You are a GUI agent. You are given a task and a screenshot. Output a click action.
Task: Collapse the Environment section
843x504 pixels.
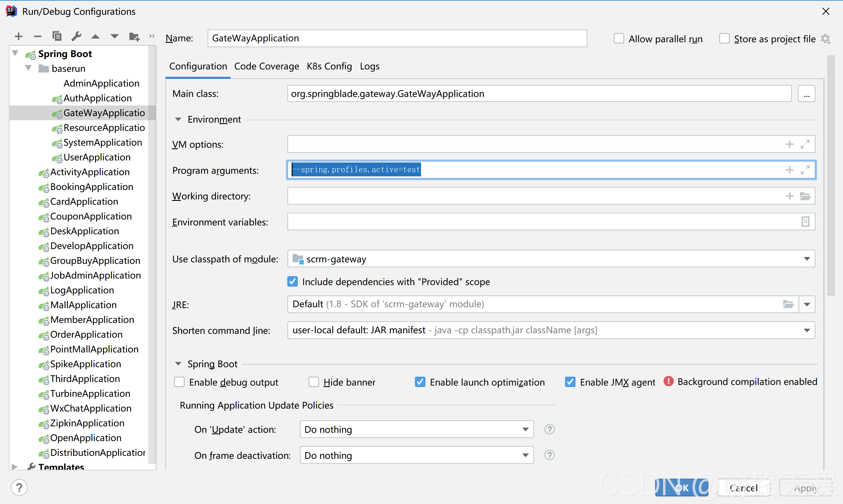pyautogui.click(x=178, y=120)
